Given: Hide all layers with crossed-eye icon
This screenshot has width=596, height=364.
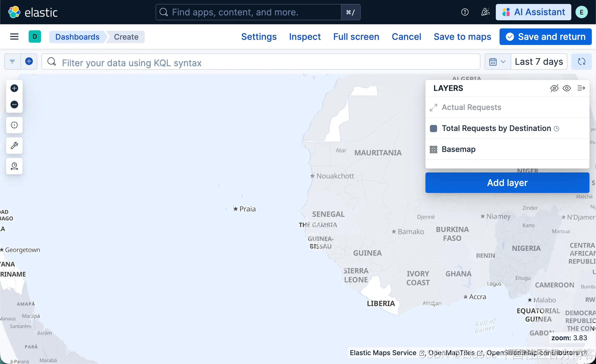Looking at the screenshot, I should pos(554,88).
